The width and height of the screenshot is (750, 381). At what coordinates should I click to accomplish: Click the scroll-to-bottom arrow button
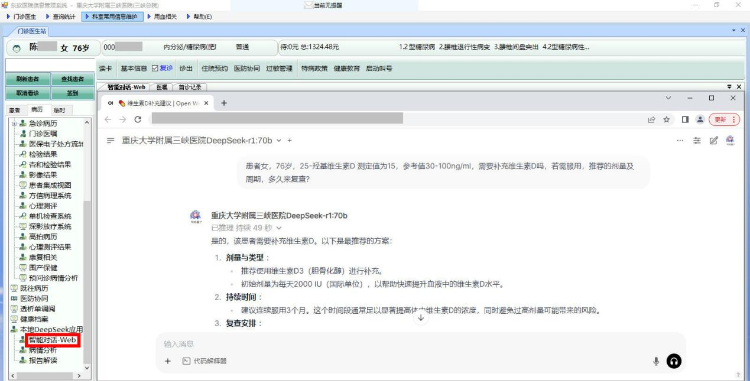point(421,317)
